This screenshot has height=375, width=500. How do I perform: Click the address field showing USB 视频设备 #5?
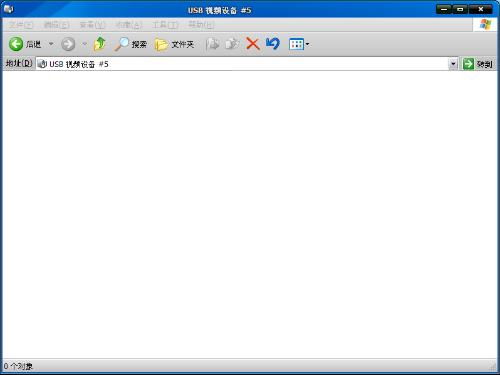242,64
